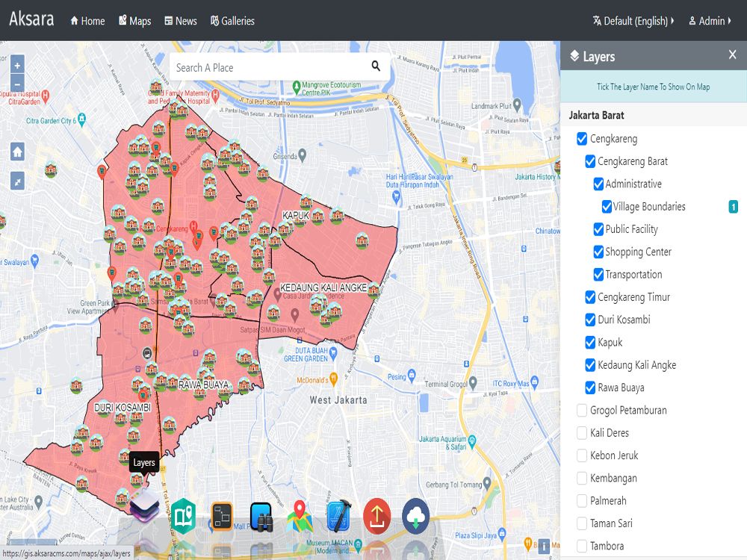
Task: Click the Jakarta Barat group heading
Action: 596,115
